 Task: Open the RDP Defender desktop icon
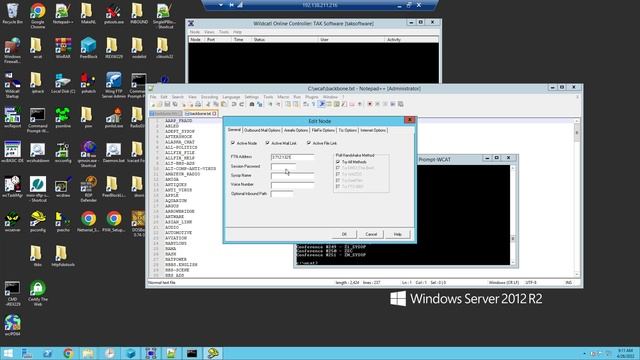pyautogui.click(x=89, y=189)
